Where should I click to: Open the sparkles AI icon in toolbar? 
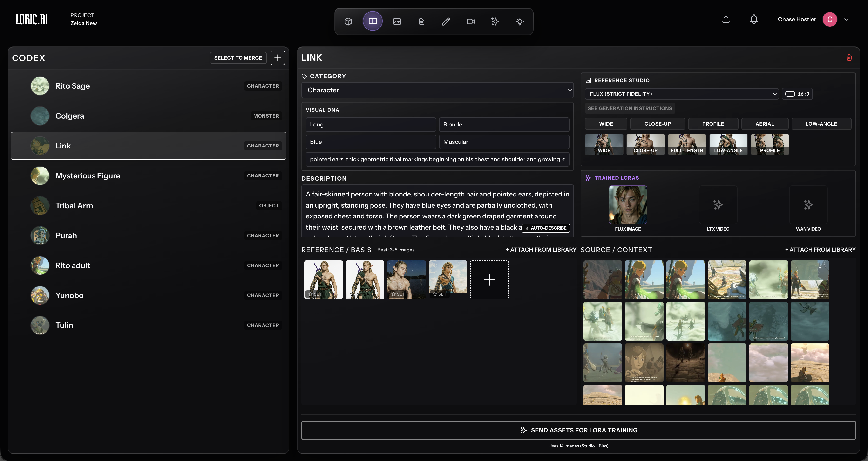tap(495, 21)
